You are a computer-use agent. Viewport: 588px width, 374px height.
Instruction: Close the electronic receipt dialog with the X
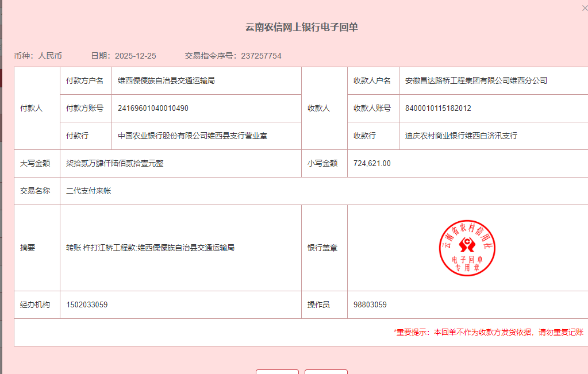[585, 8]
